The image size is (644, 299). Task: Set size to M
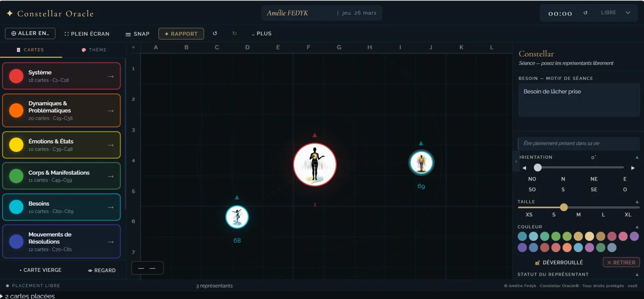click(x=578, y=215)
